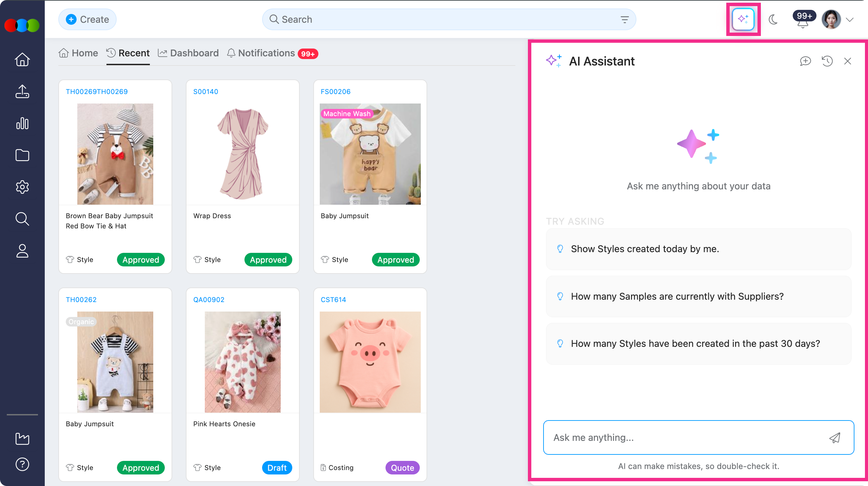Viewport: 868px width, 486px height.
Task: Click the AI Assistant sparkle icon in the header
Action: click(743, 19)
